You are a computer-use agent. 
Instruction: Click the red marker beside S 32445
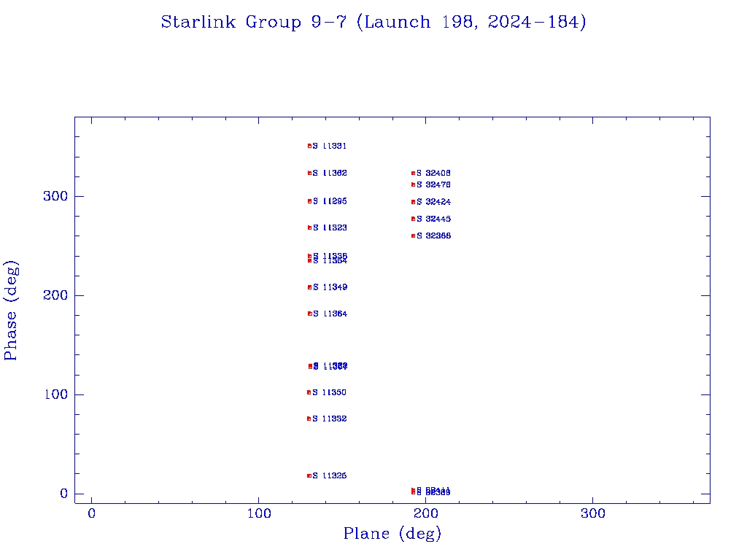pos(413,219)
